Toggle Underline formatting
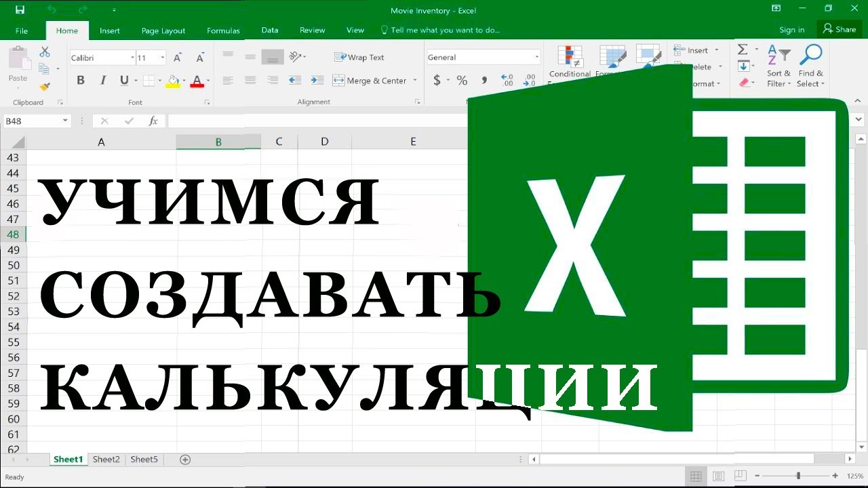This screenshot has height=488, width=868. click(x=124, y=80)
